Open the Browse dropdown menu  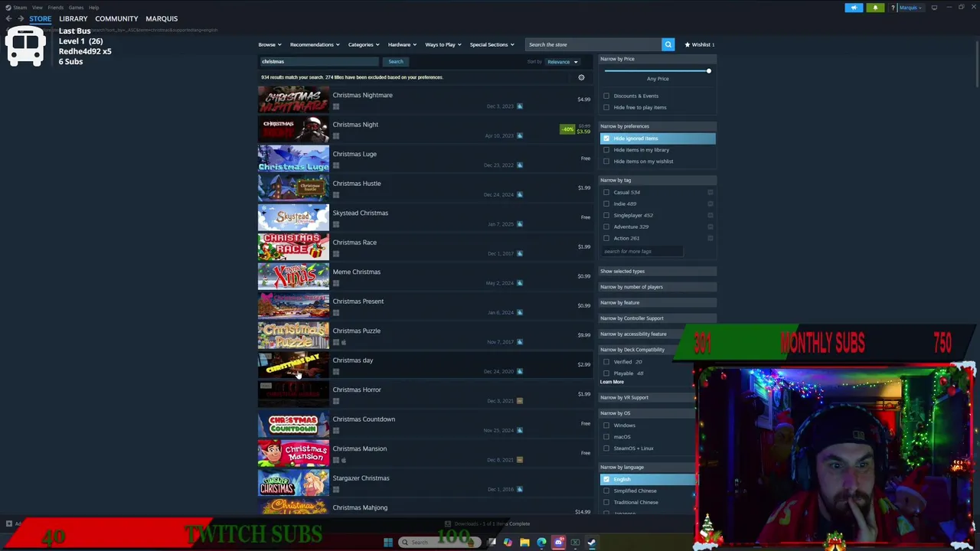(x=269, y=44)
